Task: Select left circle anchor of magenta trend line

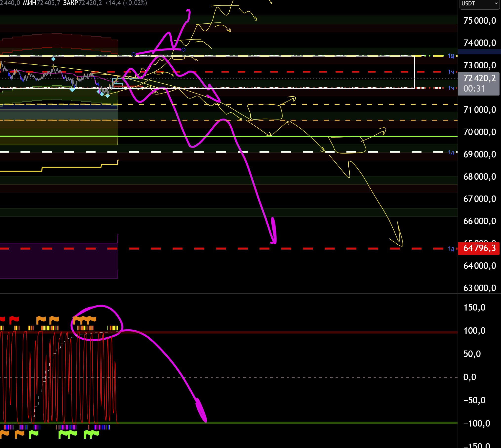Action: point(134,54)
